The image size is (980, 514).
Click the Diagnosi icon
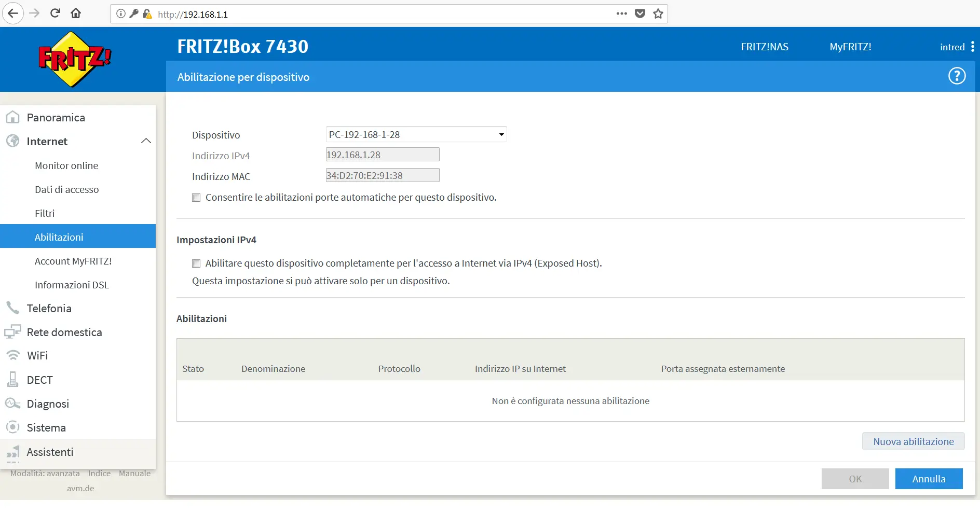12,403
